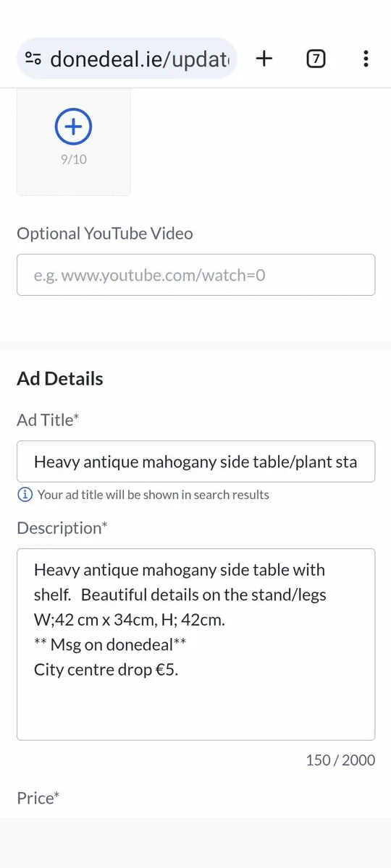Show the 7 open tabs switcher
The width and height of the screenshot is (391, 868).
(315, 59)
